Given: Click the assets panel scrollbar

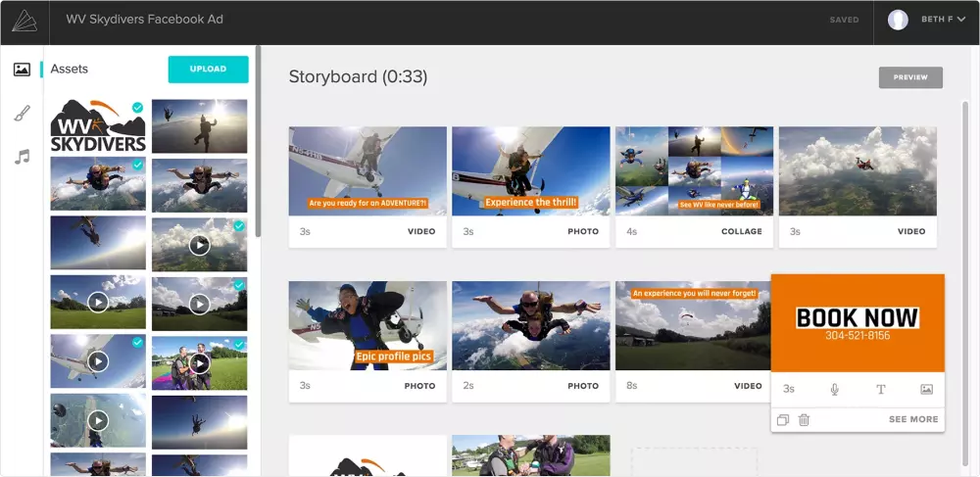Looking at the screenshot, I should pos(258,141).
